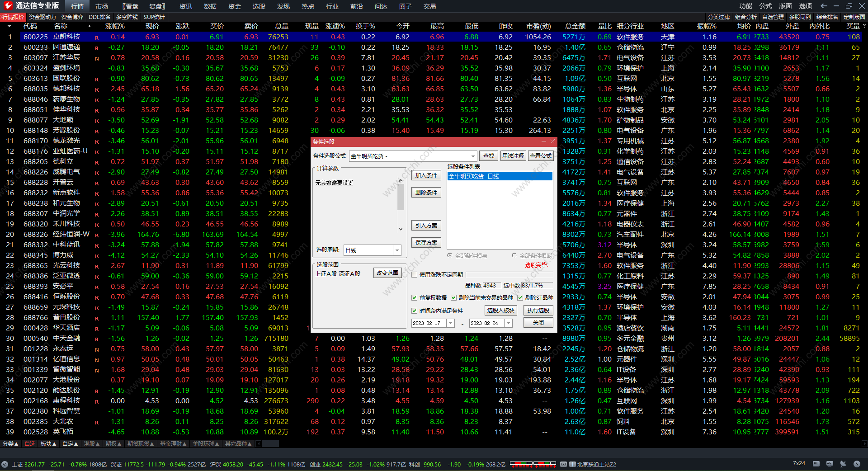The height and width of the screenshot is (471, 868).
Task: Enable 使用涨跌不定周期 checkbox
Action: click(x=414, y=275)
